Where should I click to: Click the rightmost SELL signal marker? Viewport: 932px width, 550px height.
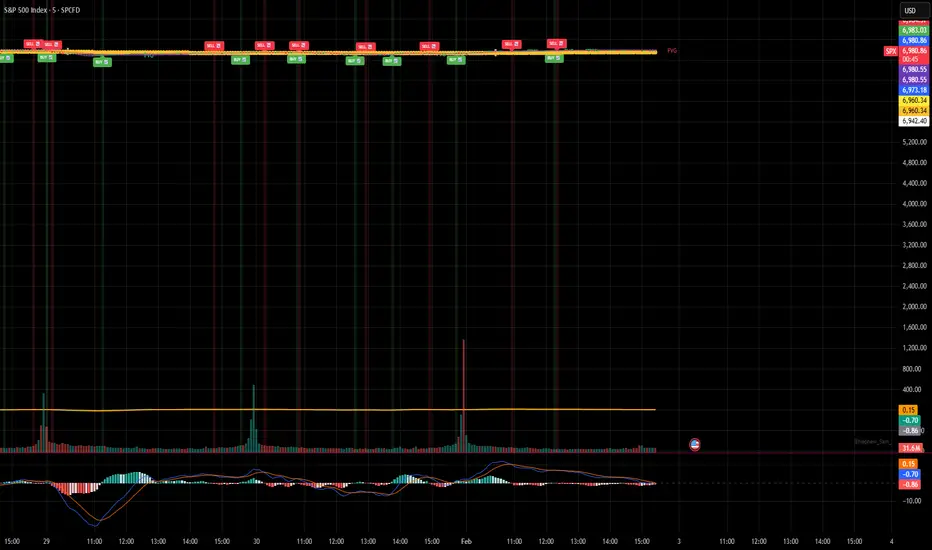point(556,43)
